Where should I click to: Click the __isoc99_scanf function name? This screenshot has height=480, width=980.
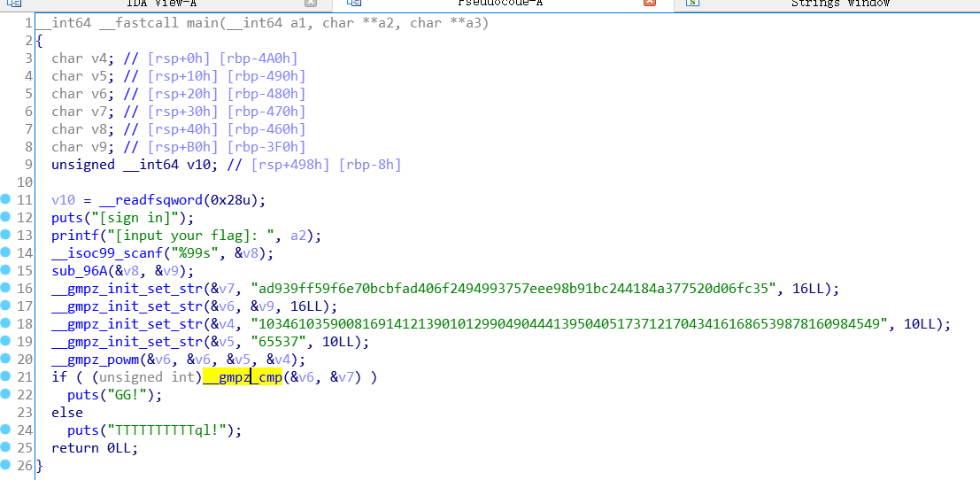(x=106, y=253)
